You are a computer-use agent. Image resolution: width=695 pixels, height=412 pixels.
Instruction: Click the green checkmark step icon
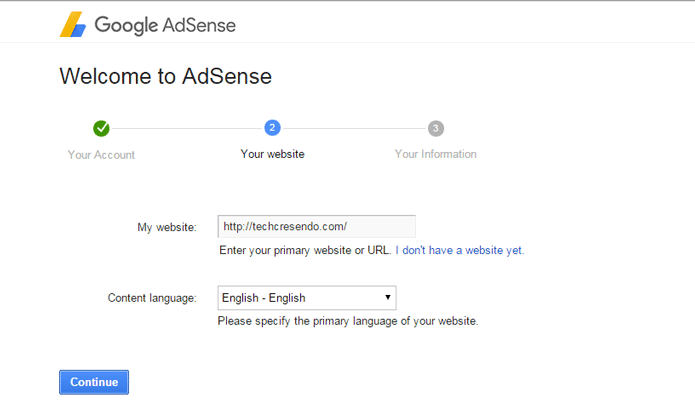101,128
